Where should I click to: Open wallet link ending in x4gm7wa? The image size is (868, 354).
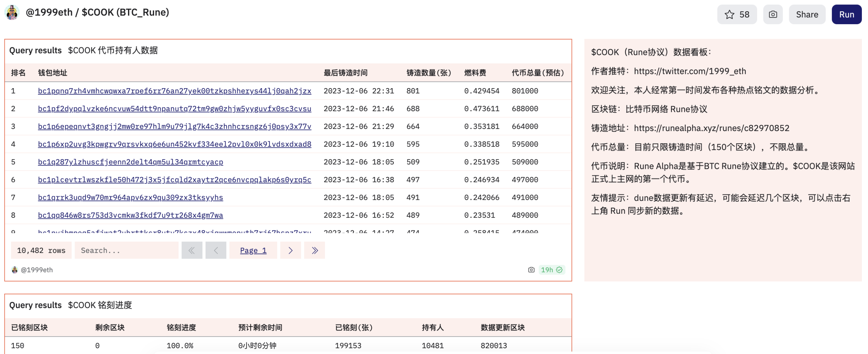tap(130, 215)
